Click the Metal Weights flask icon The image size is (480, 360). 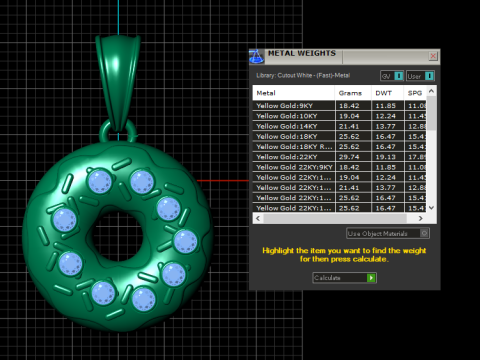tap(257, 56)
